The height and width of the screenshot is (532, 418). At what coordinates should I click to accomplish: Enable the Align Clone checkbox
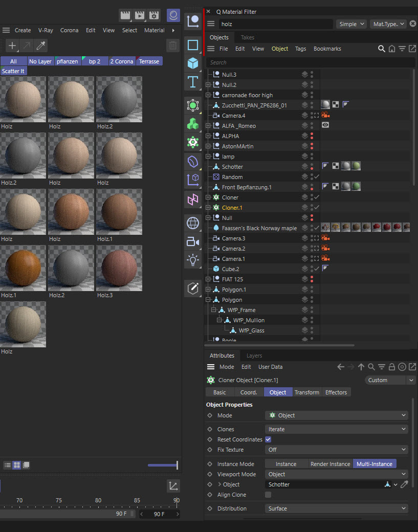(268, 495)
